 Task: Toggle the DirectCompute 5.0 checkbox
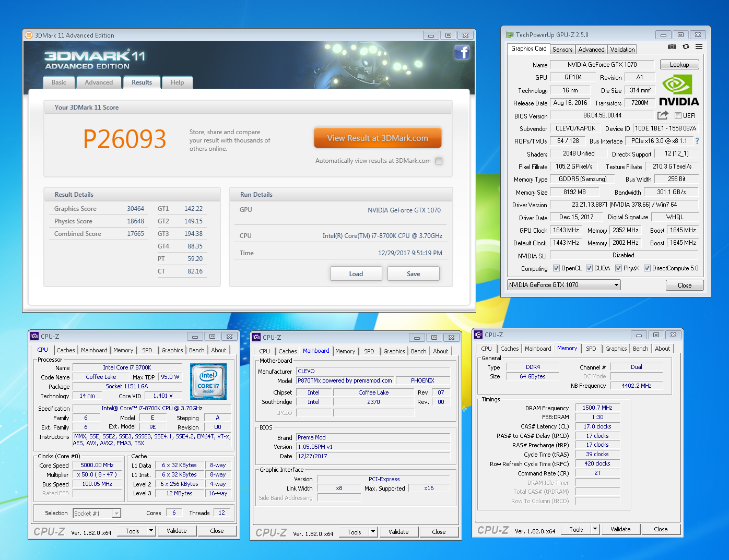pyautogui.click(x=647, y=268)
